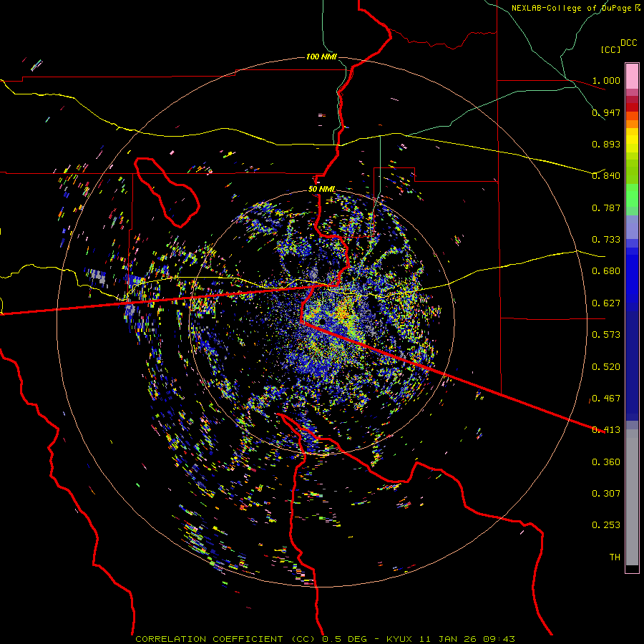Click the 1.000 legend value

pos(606,80)
